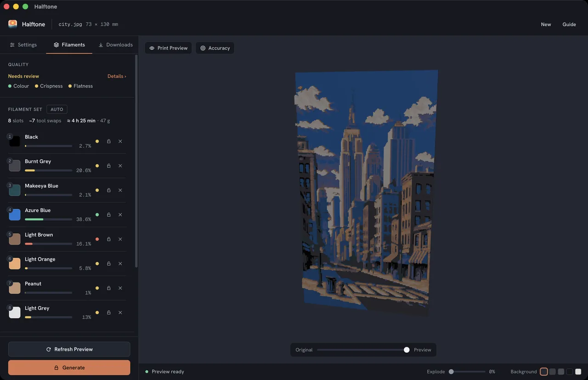Switch to the Settings tab
The image size is (588, 380).
pyautogui.click(x=23, y=45)
